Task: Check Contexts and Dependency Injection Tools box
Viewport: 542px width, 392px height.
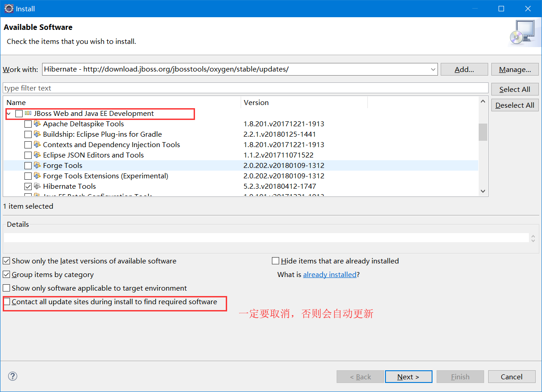Action: tap(28, 144)
